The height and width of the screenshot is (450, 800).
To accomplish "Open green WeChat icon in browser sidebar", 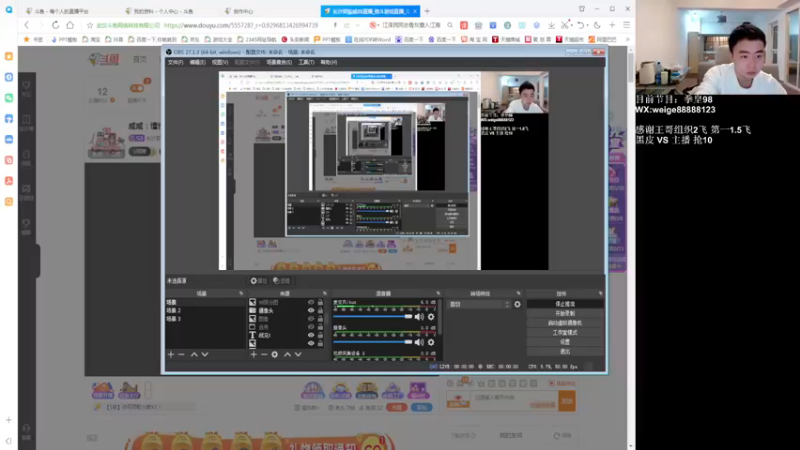I will tap(9, 97).
